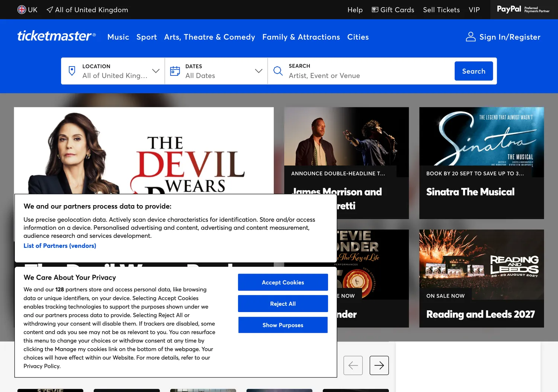Open List of Partners (vendors) link
The image size is (558, 392).
click(60, 246)
